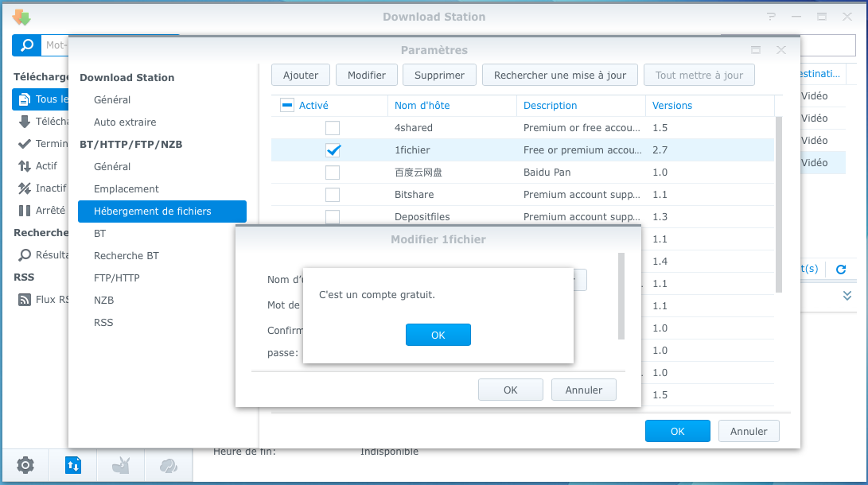Click the BT/HTTP transfer arrows icon
868x485 pixels.
tap(72, 466)
